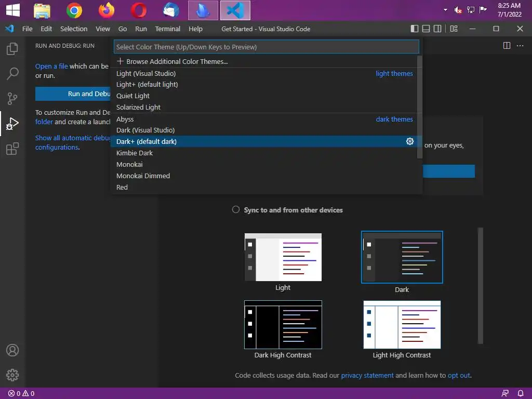This screenshot has height=399, width=532.
Task: Toggle Panel layout icon in title bar
Action: [426, 29]
